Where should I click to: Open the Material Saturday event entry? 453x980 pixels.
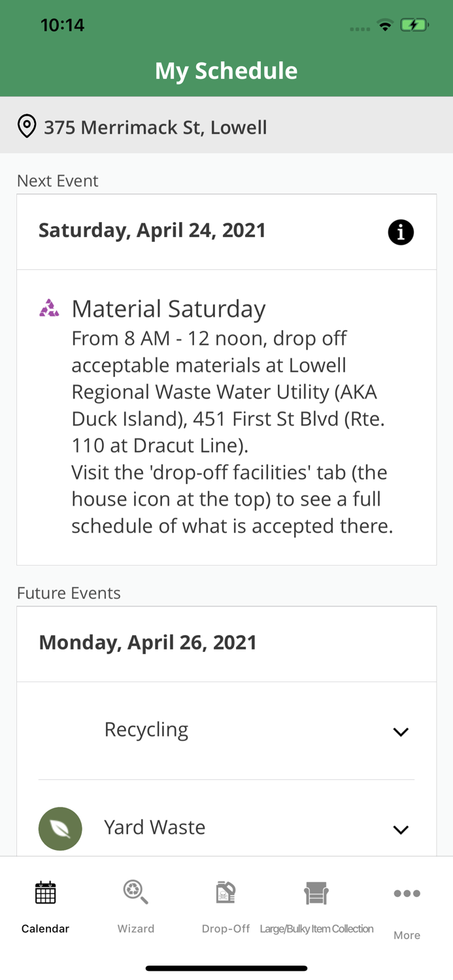click(169, 308)
